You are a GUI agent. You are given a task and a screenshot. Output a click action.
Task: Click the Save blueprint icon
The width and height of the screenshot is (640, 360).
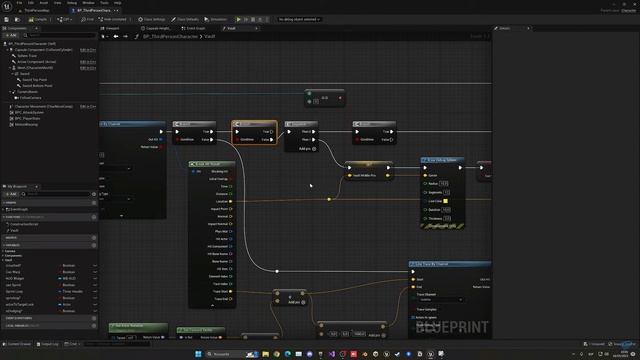coord(7,19)
